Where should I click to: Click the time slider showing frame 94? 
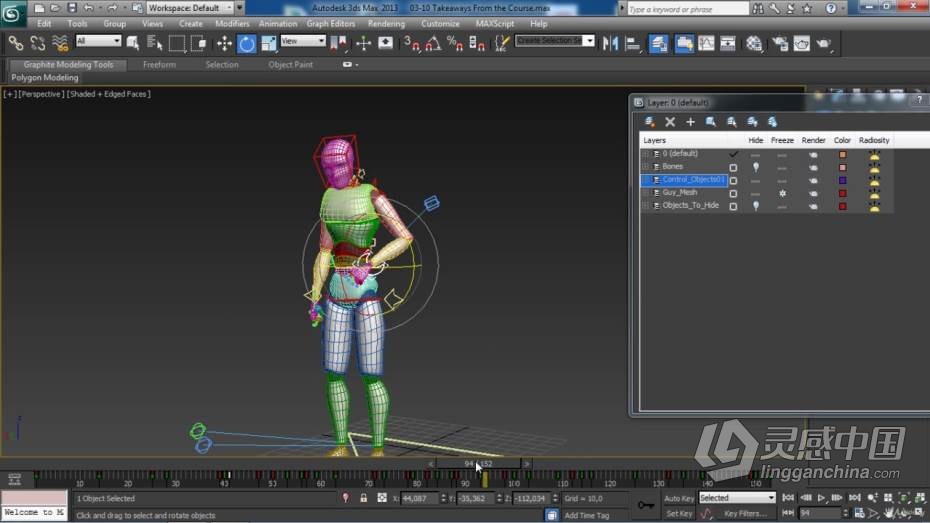point(479,464)
